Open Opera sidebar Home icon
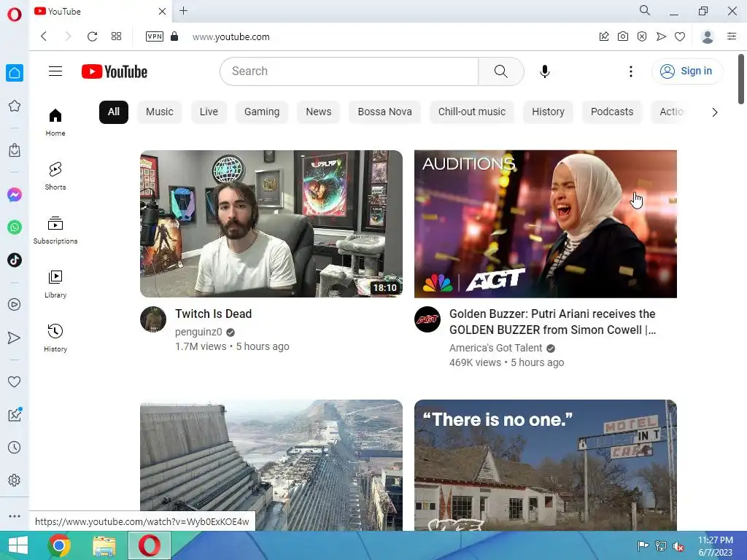The image size is (747, 560). point(15,73)
